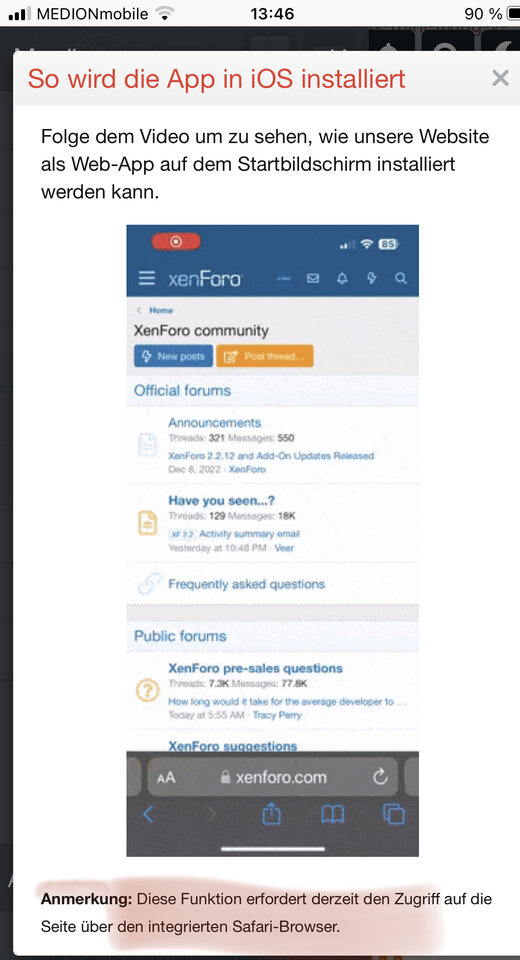Click the orange Post thread button
Screen dimensions: 520x960
click(265, 356)
